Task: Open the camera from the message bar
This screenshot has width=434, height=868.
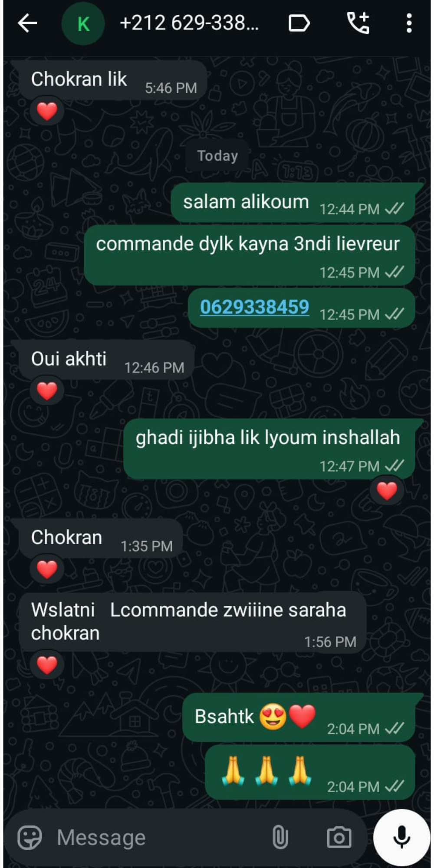Action: pyautogui.click(x=339, y=837)
